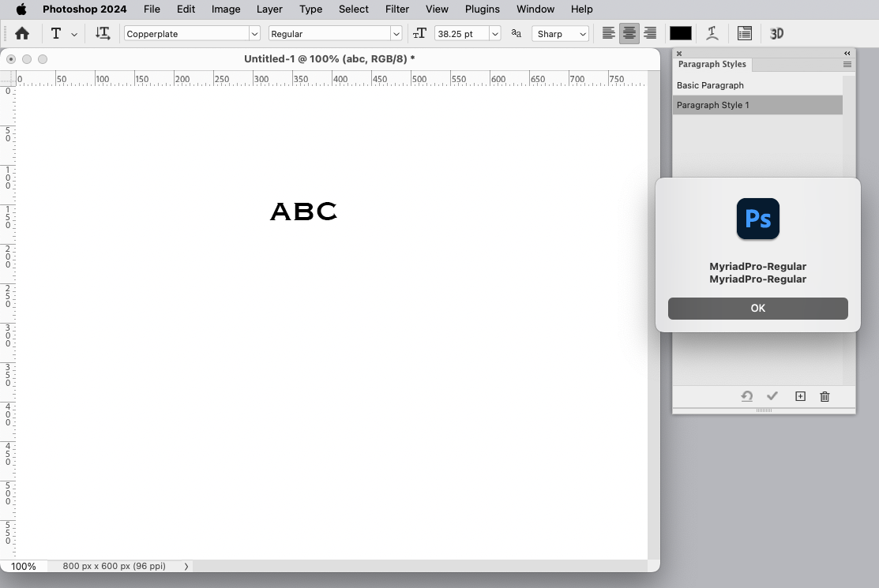Viewport: 879px width, 588px height.
Task: Expand the font style dropdown arrow
Action: coord(396,34)
